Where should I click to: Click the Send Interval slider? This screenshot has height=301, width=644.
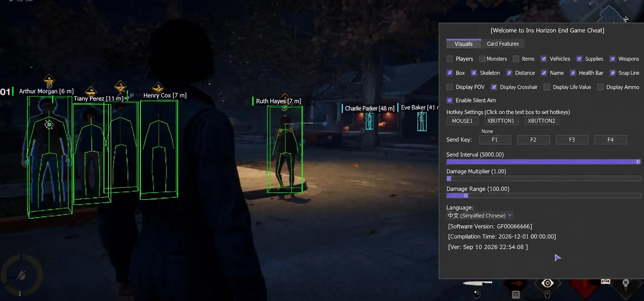pos(544,162)
